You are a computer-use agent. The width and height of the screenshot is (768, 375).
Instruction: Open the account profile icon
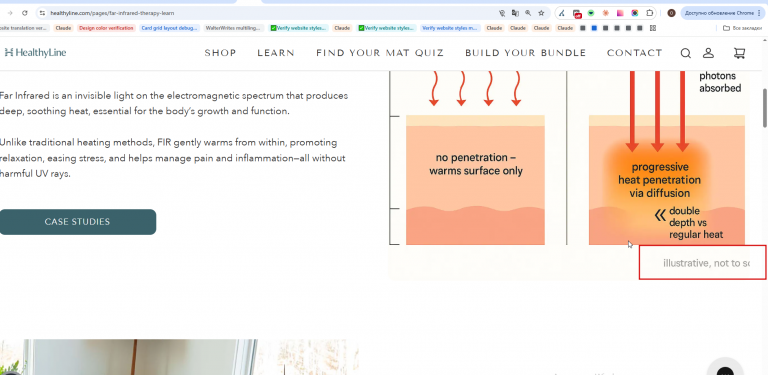[x=708, y=53]
